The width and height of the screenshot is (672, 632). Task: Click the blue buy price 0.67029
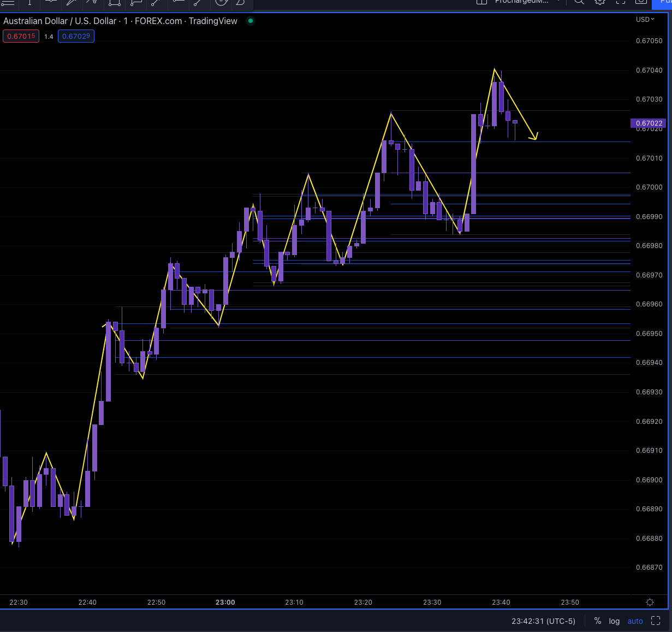coord(76,36)
